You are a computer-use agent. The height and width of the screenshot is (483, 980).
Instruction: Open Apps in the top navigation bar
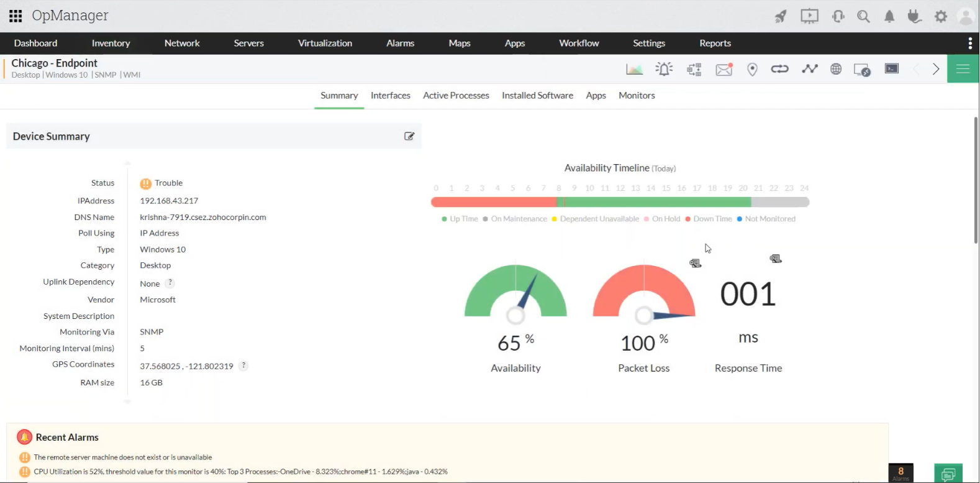pyautogui.click(x=515, y=43)
